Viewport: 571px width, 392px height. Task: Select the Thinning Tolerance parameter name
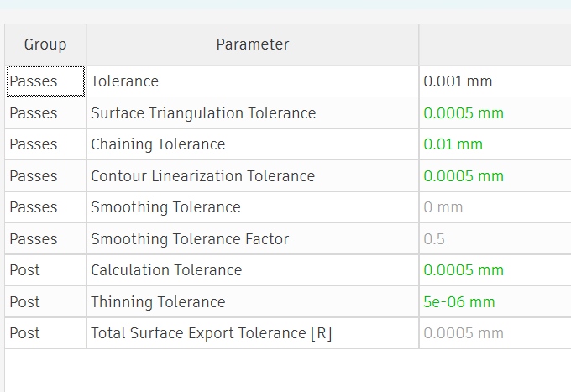pyautogui.click(x=158, y=302)
